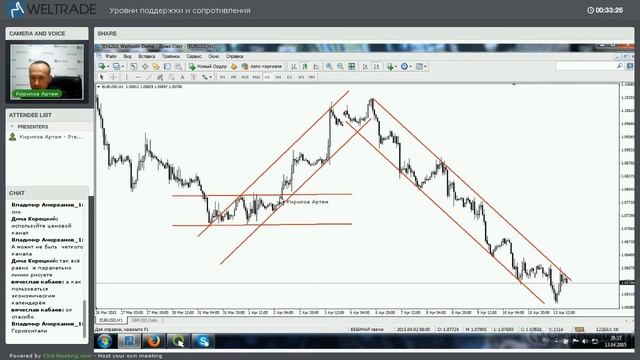Viewport: 640px width, 360px height.
Task: Toggle the Navigator panel icon
Action: 156,66
